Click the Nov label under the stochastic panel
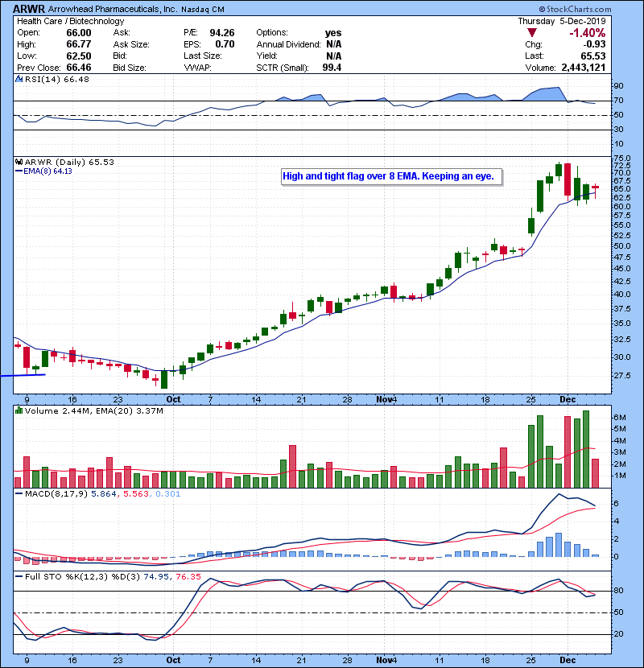The height and width of the screenshot is (668, 644). click(x=384, y=660)
